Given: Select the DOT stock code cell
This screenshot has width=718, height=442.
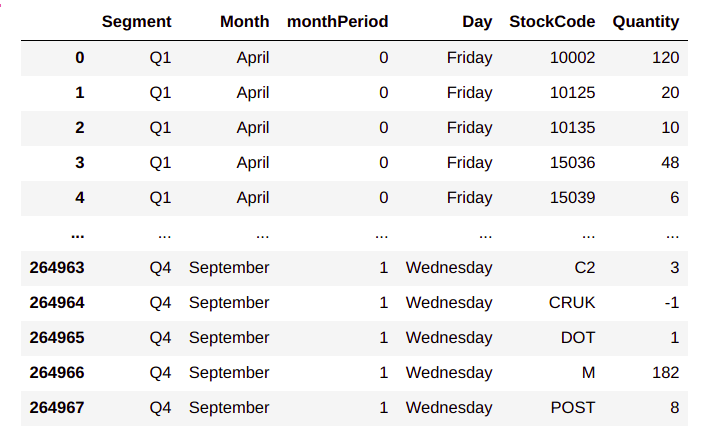Looking at the screenshot, I should [578, 337].
